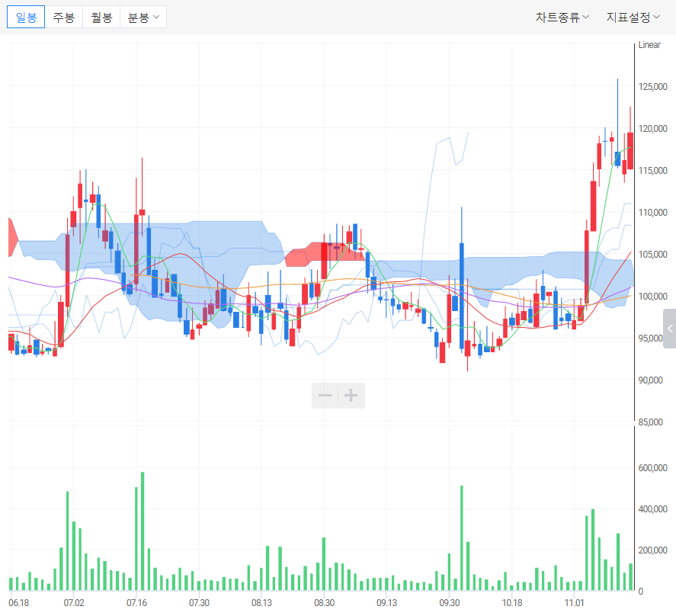This screenshot has width=676, height=616.
Task: Switch to the 주봉 weekly chart tab
Action: click(x=64, y=18)
